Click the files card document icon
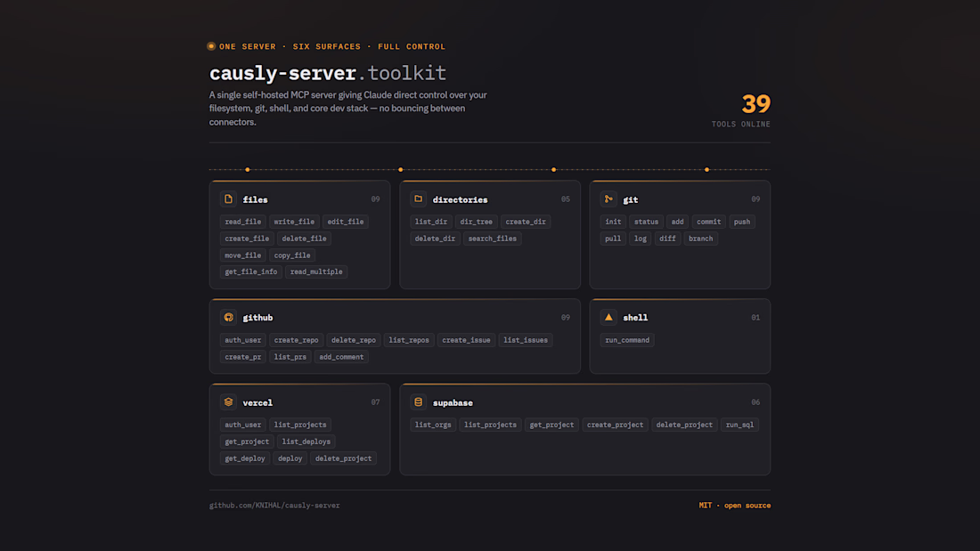980x551 pixels. [x=228, y=199]
